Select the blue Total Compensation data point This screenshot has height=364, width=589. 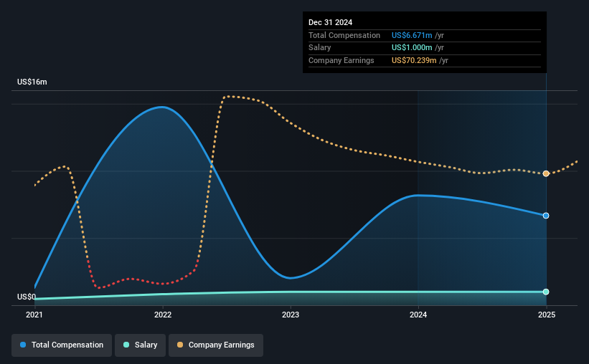click(546, 216)
